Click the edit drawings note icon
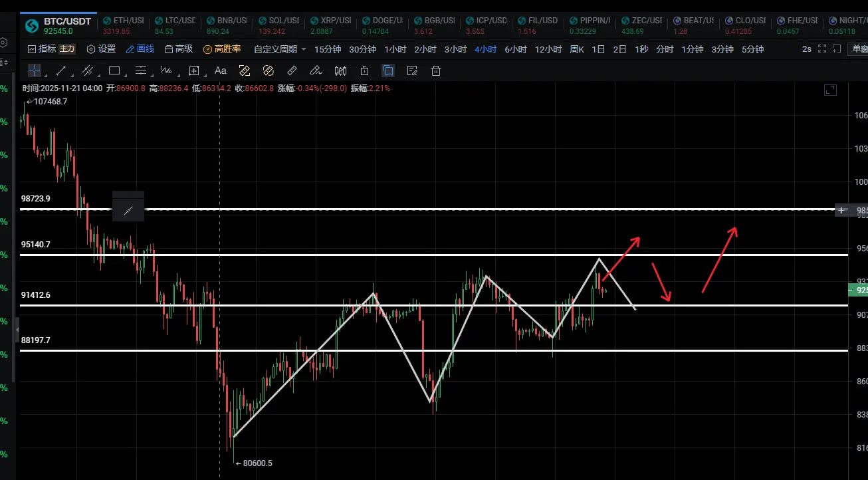 [412, 70]
